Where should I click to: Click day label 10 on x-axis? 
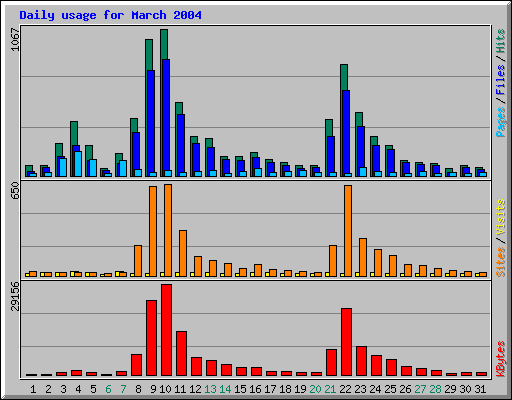tap(165, 389)
